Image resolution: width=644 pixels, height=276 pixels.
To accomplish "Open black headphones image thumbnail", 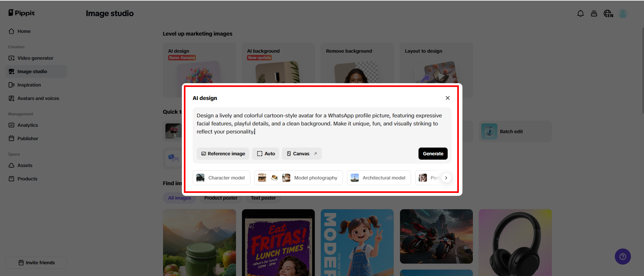I will click(515, 243).
